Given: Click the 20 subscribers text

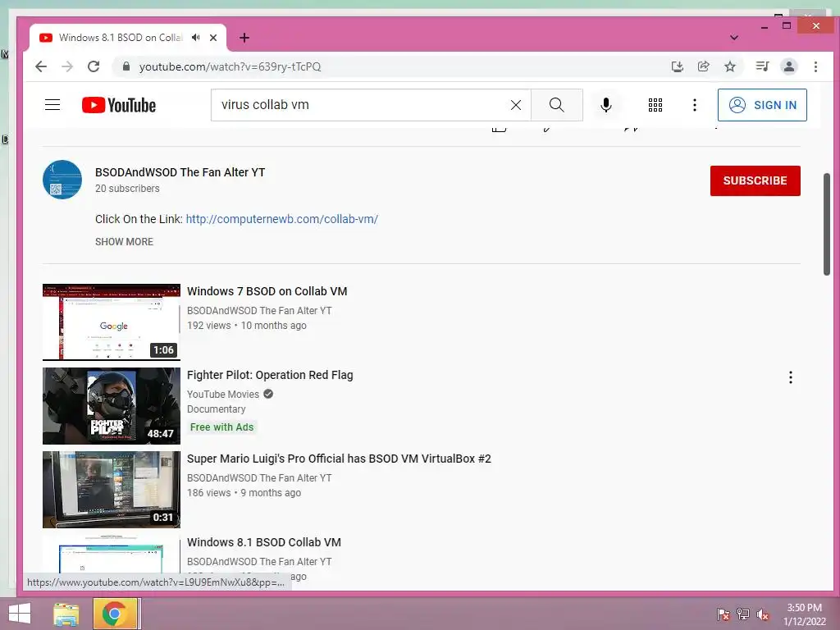Looking at the screenshot, I should [127, 189].
